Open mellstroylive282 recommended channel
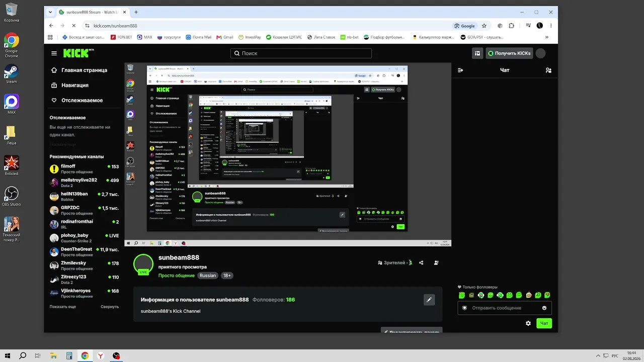Viewport: 644px width, 362px height. [x=85, y=183]
